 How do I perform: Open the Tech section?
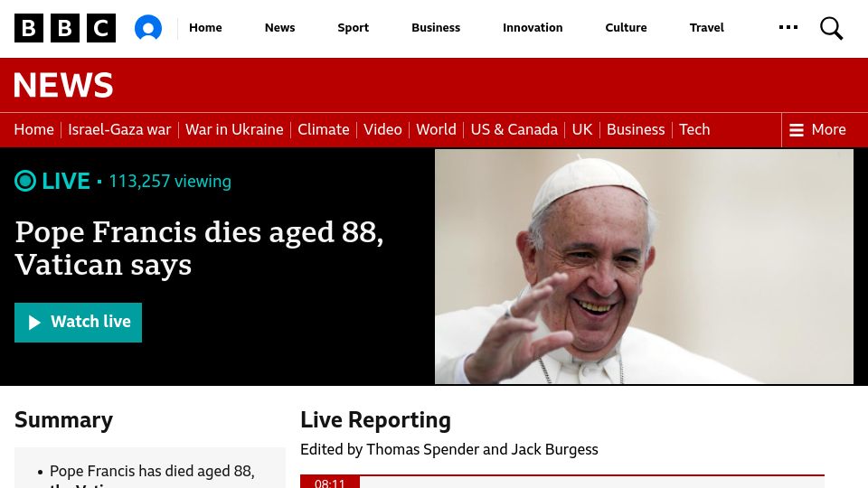pos(694,129)
